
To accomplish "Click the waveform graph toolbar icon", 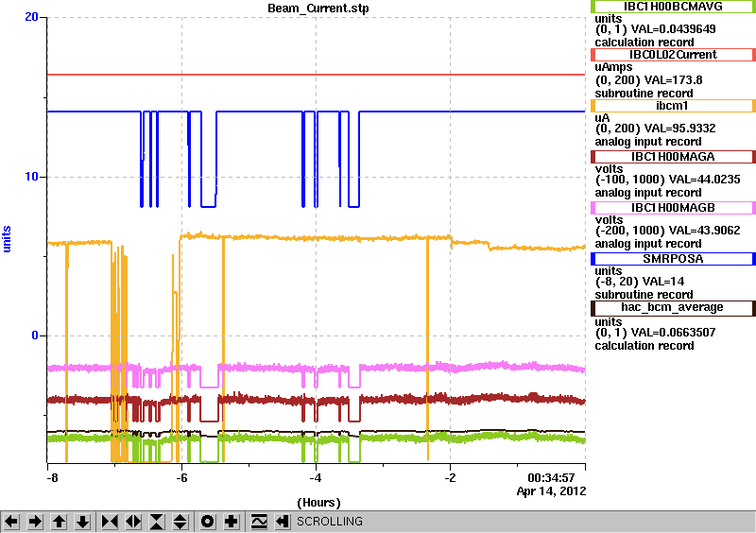I will [259, 522].
